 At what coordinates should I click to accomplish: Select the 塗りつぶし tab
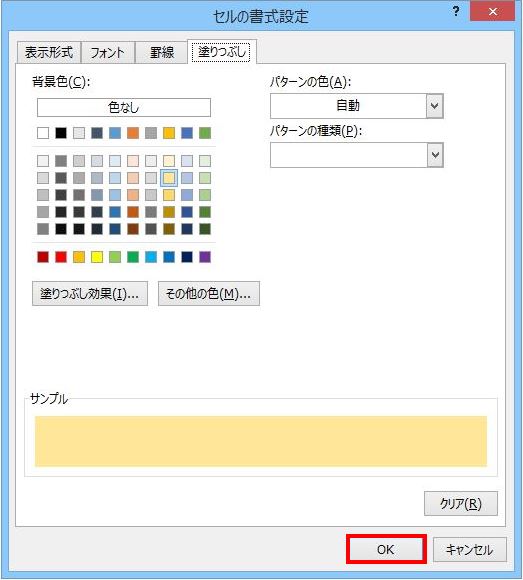(222, 51)
